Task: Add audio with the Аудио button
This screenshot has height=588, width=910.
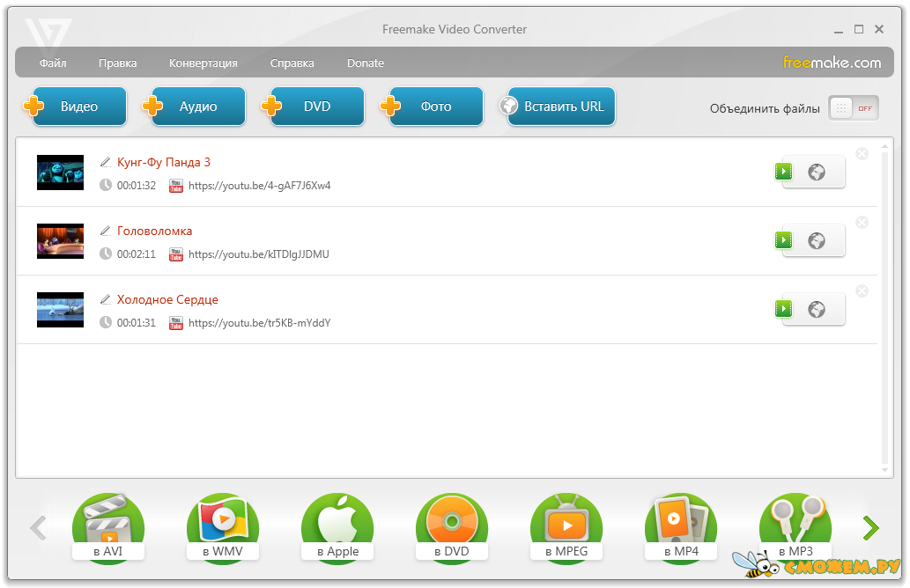Action: click(195, 107)
